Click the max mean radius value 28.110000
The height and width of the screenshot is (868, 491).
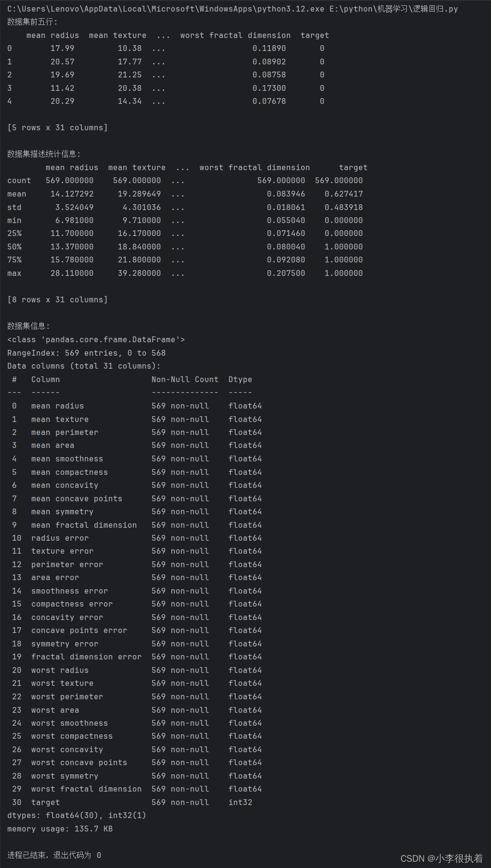(x=72, y=273)
